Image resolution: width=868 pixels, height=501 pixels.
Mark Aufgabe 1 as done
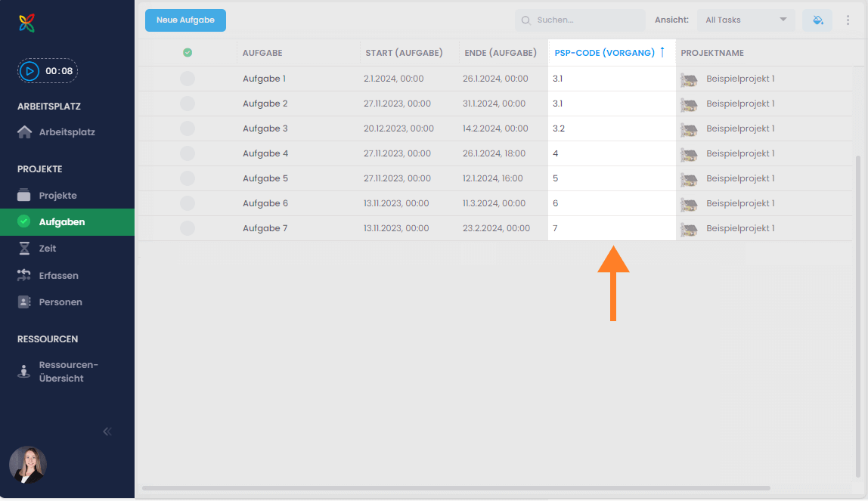click(x=188, y=79)
